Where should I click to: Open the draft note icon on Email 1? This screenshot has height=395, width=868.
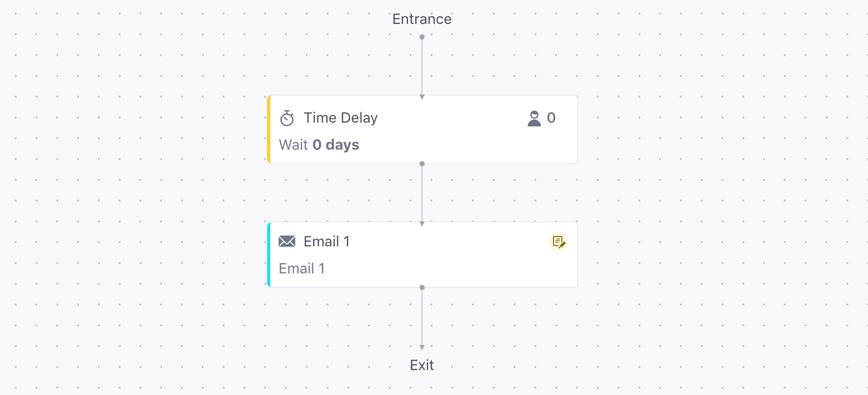(558, 242)
